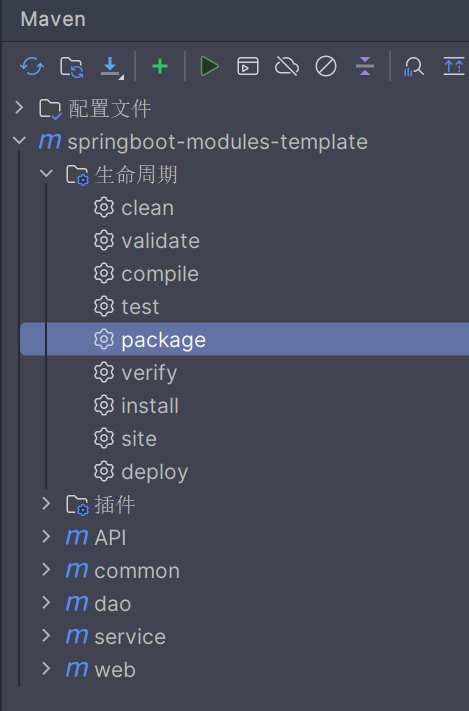The width and height of the screenshot is (469, 711).
Task: Click the Maven panel title
Action: coord(53,19)
